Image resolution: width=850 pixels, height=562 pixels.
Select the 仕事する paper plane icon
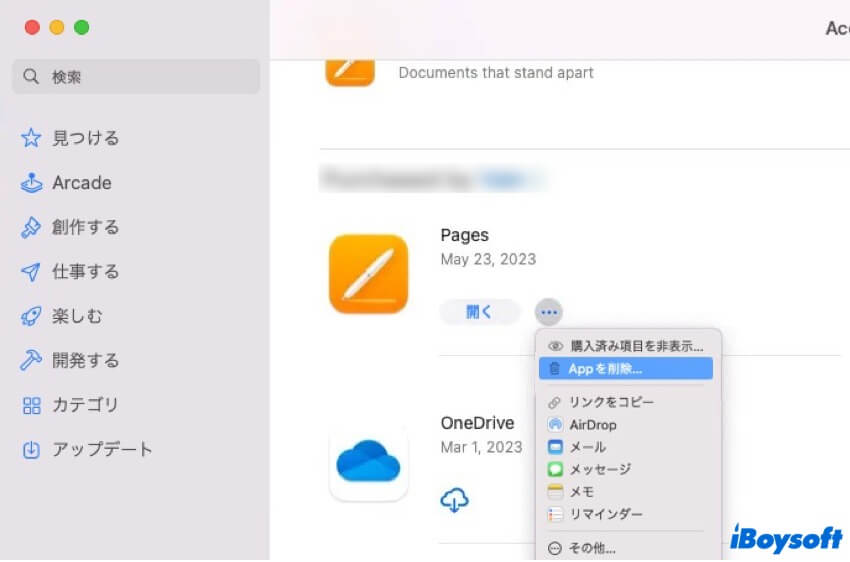(31, 272)
